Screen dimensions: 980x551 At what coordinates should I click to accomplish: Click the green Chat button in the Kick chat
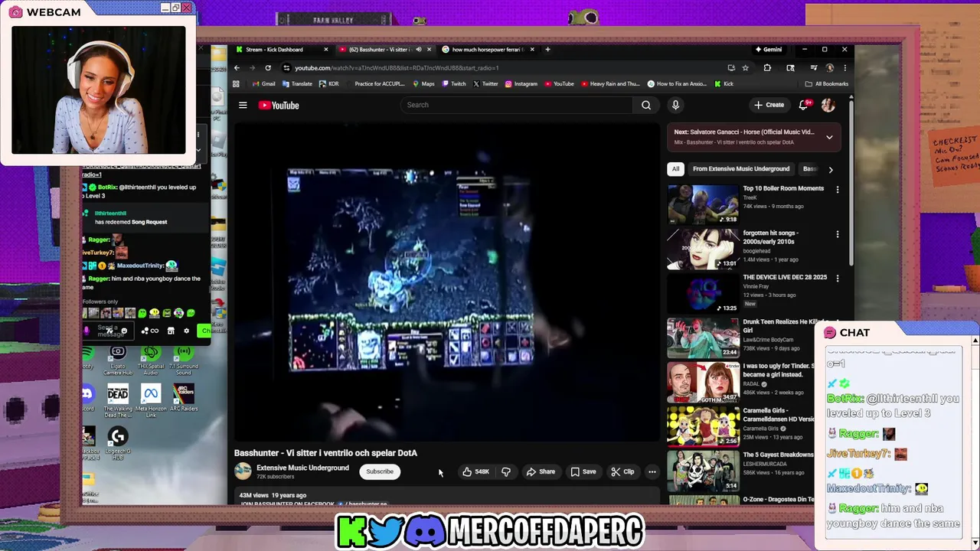(x=205, y=331)
